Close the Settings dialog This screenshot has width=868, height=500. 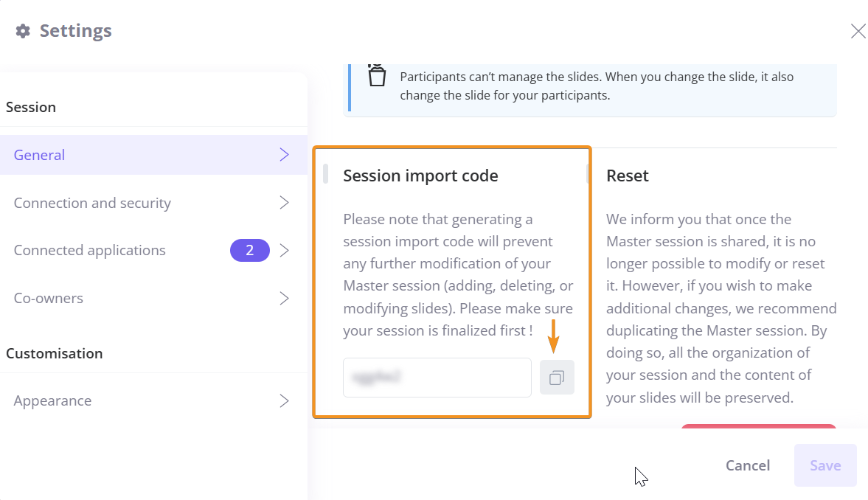click(858, 31)
